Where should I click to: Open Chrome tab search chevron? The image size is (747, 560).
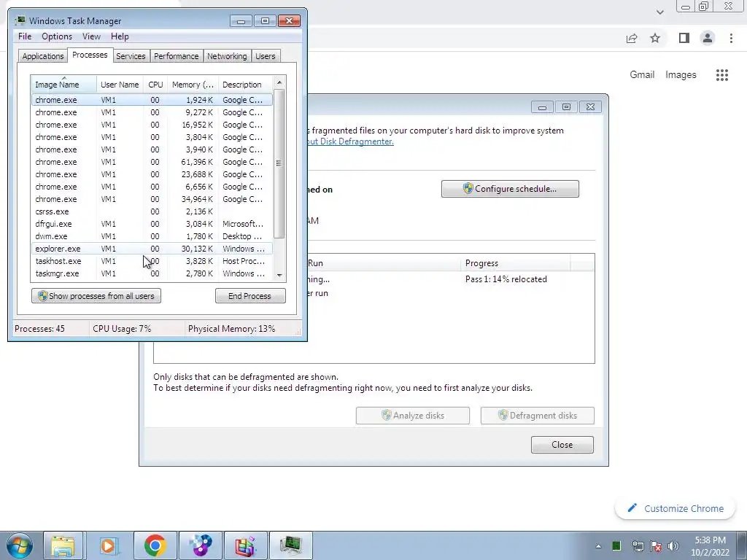click(659, 12)
